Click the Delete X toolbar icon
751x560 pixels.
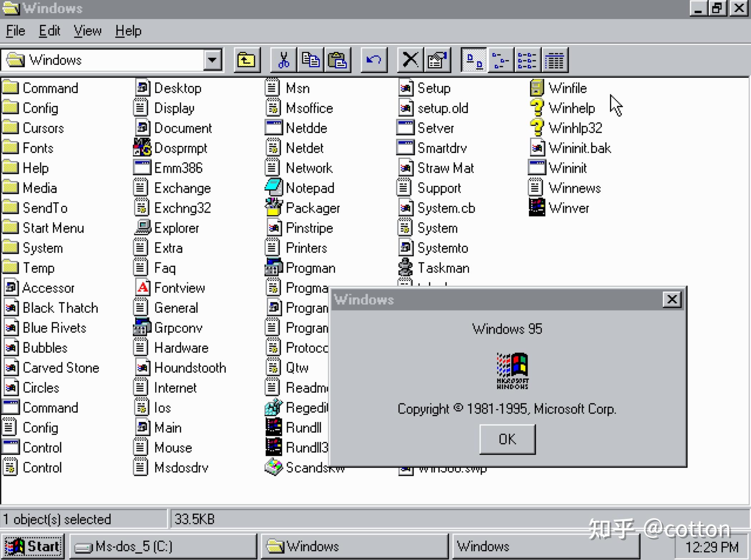[411, 60]
